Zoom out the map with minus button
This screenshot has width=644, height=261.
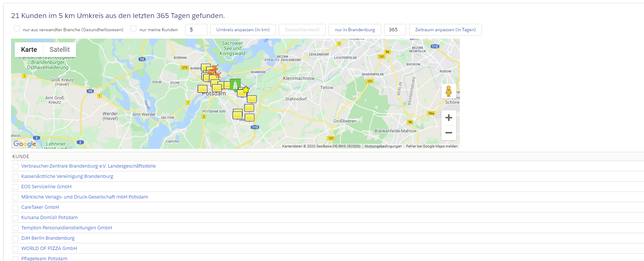coord(449,133)
